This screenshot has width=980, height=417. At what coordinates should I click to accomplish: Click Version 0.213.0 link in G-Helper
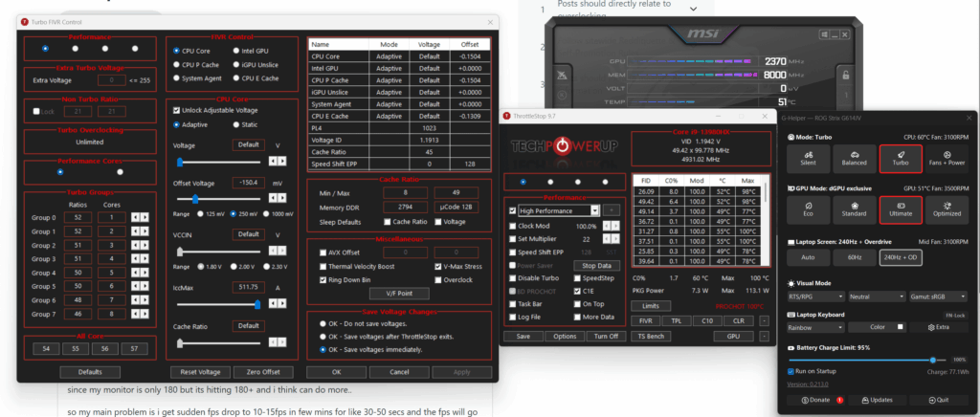pyautogui.click(x=806, y=384)
